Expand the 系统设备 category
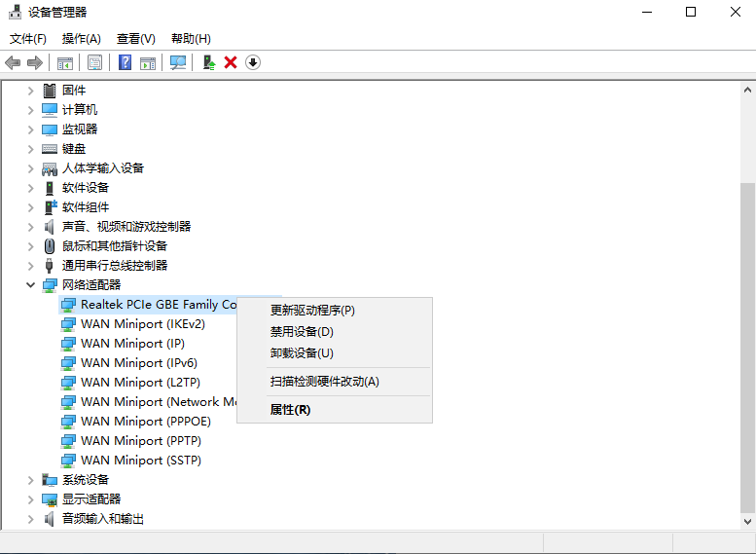Viewport: 756px width, 554px height. pyautogui.click(x=30, y=479)
